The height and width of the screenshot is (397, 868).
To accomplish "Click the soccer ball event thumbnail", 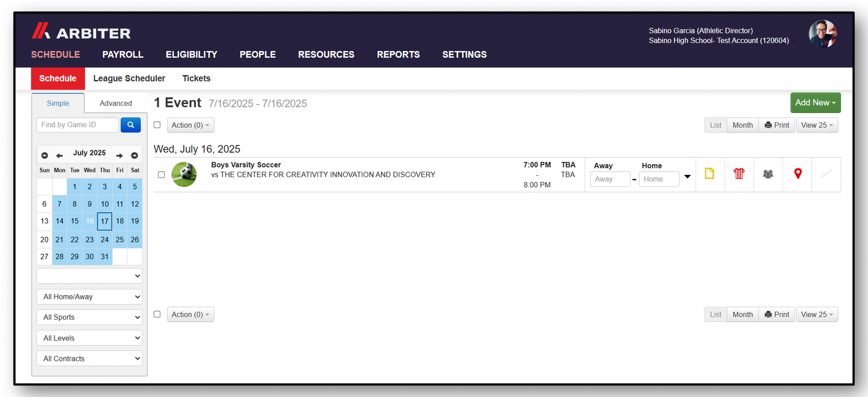I will coord(184,174).
